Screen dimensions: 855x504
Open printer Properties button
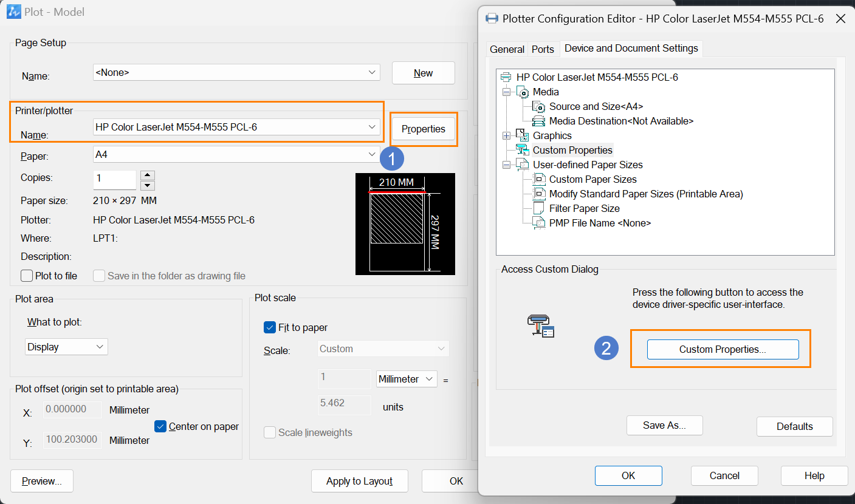(424, 129)
